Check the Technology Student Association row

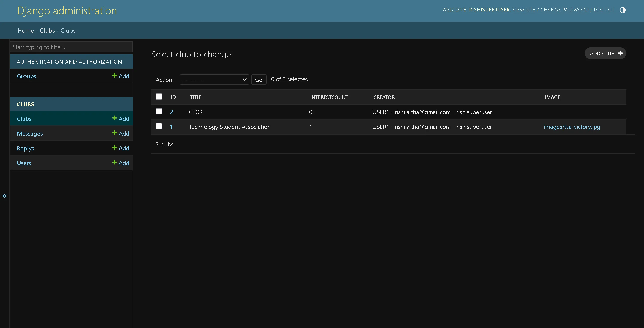tap(159, 126)
